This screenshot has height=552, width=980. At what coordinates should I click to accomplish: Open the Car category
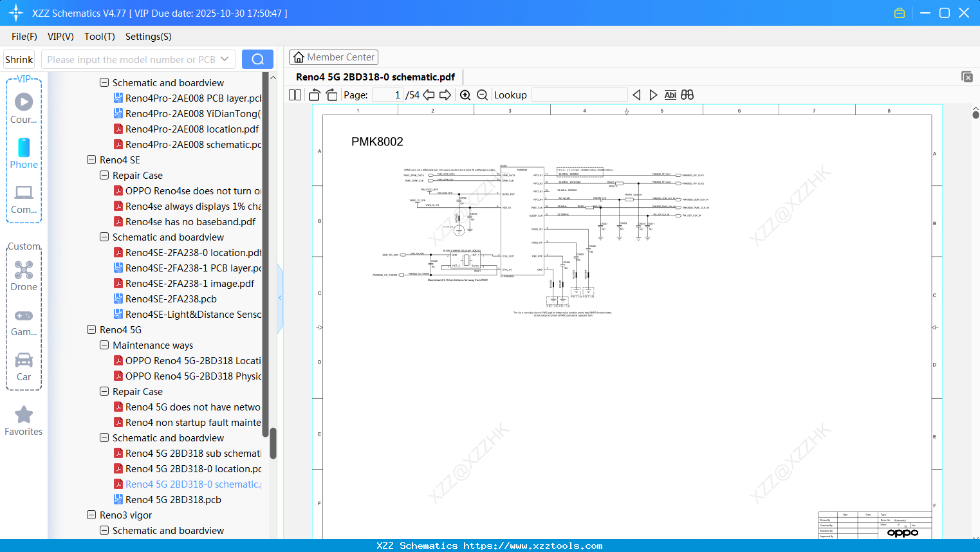click(24, 366)
